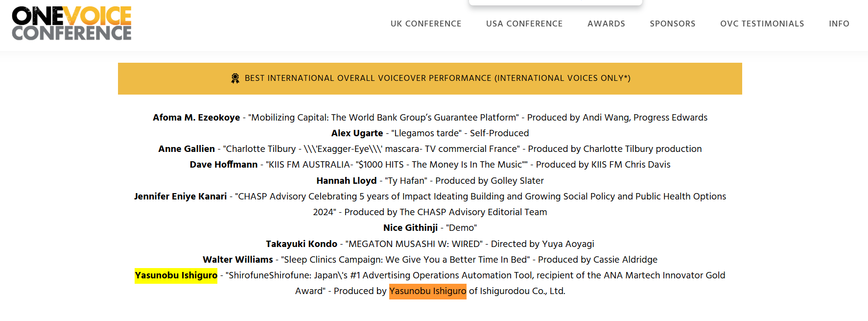This screenshot has height=321, width=868.
Task: Click the Sleep Clinics Campaign title
Action: pyautogui.click(x=405, y=260)
